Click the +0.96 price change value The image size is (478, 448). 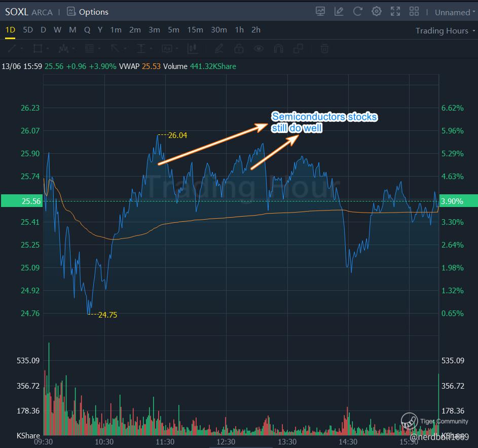pos(76,66)
